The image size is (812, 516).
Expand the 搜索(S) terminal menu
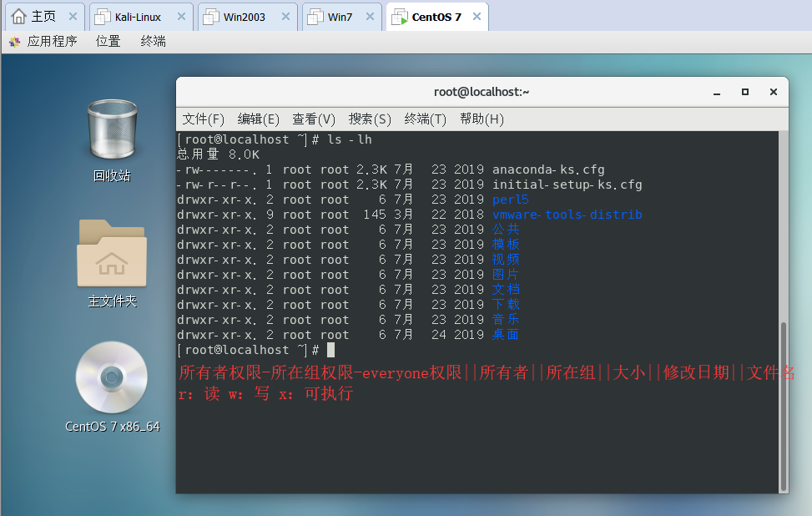(x=370, y=119)
